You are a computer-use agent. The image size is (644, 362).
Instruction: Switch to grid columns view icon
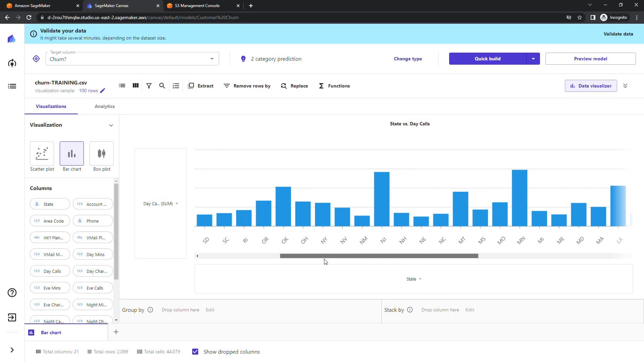click(136, 86)
